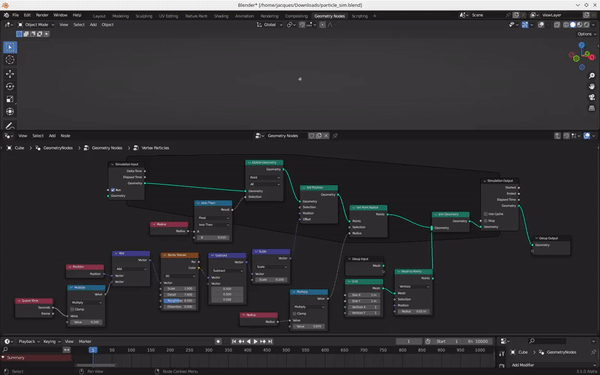Open the Playback dropdown in timeline
This screenshot has width=600, height=375.
click(29, 341)
